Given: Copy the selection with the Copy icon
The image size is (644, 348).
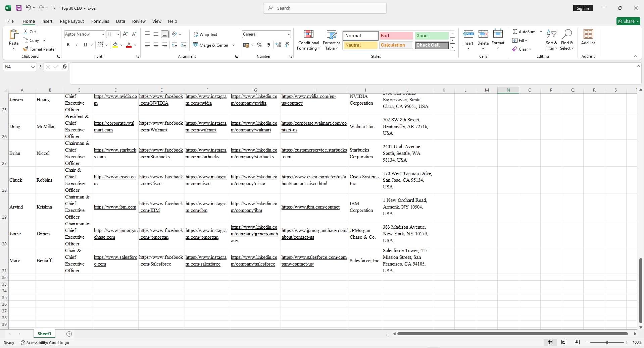Looking at the screenshot, I should tap(26, 41).
